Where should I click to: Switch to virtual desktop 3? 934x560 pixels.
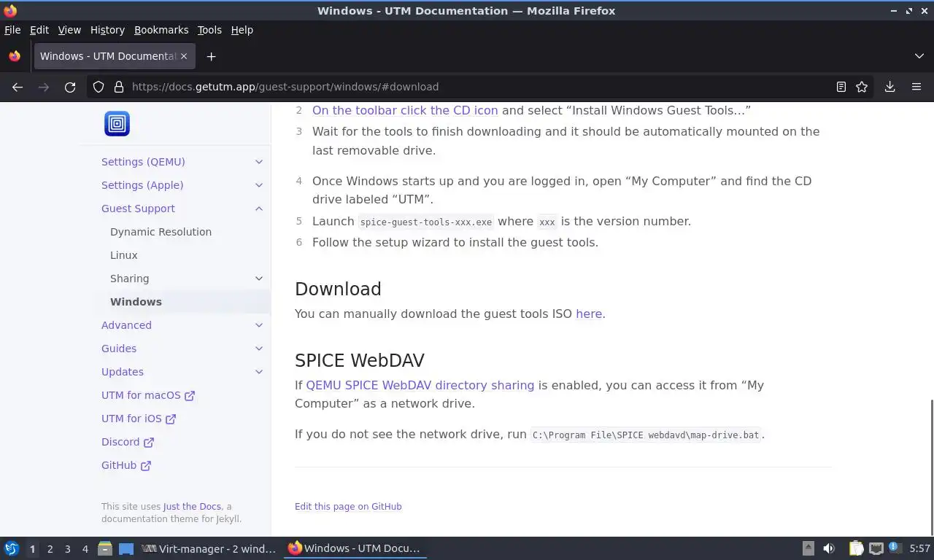click(x=67, y=549)
